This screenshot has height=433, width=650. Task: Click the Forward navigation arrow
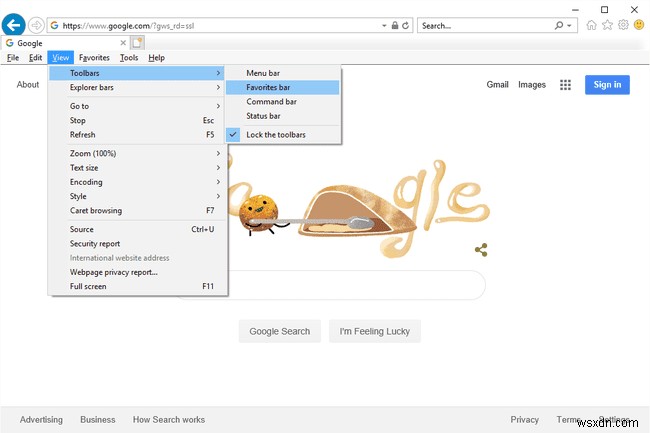tap(36, 26)
